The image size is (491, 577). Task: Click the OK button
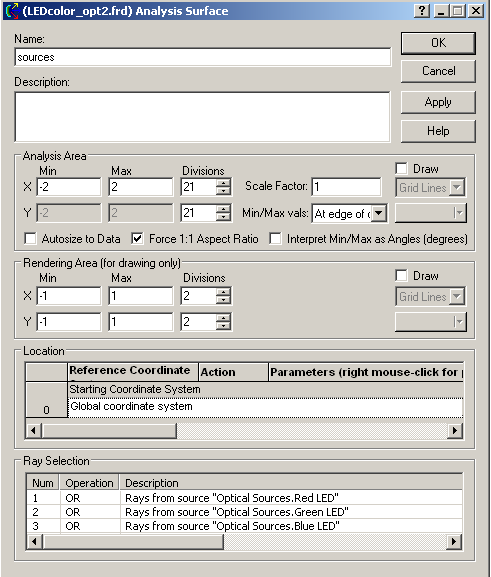[x=438, y=43]
